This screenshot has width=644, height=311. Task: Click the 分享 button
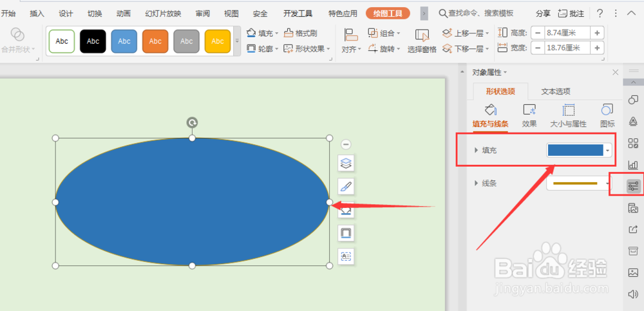click(x=543, y=14)
